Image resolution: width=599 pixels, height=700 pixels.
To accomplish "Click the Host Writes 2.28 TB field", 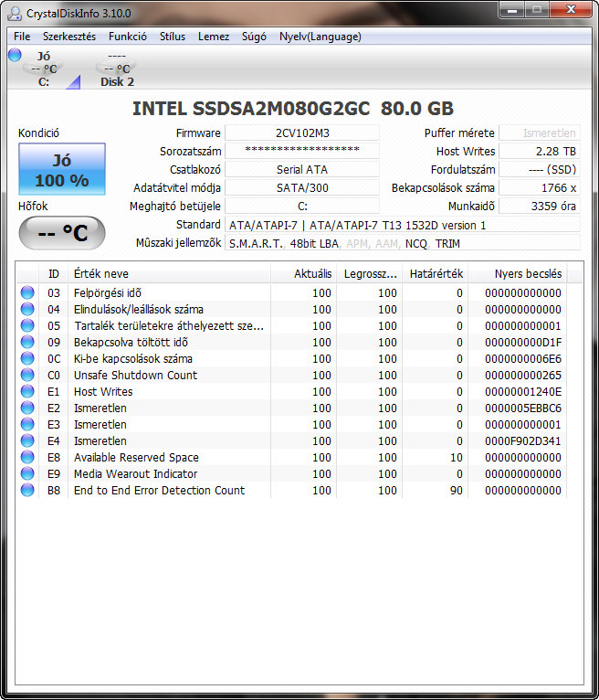I will click(x=540, y=152).
